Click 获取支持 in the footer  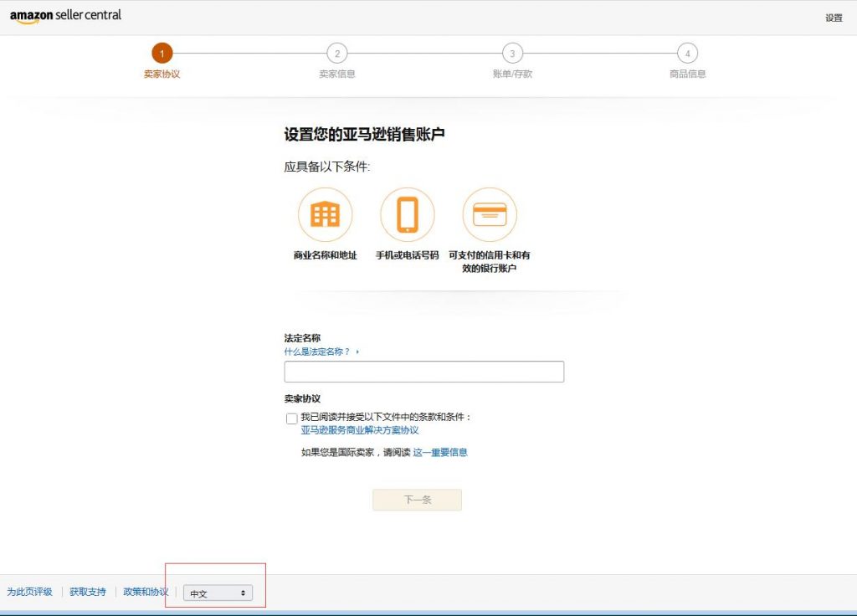coord(88,592)
